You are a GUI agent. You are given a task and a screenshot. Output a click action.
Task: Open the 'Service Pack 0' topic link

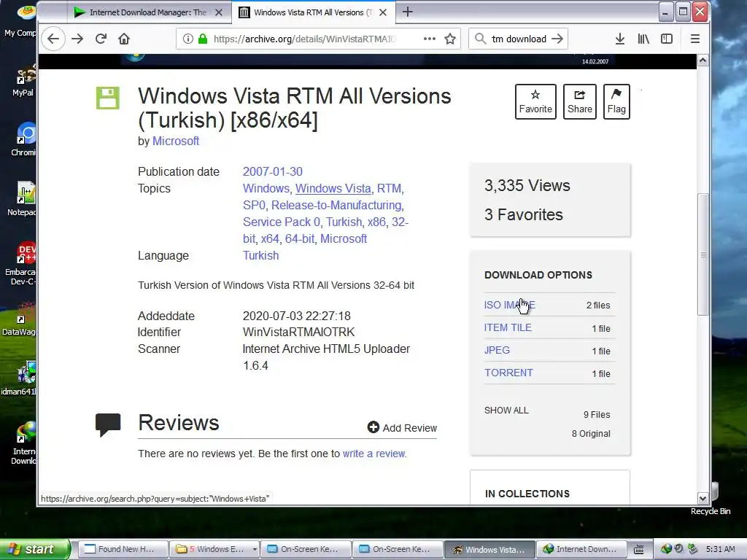[x=281, y=222]
